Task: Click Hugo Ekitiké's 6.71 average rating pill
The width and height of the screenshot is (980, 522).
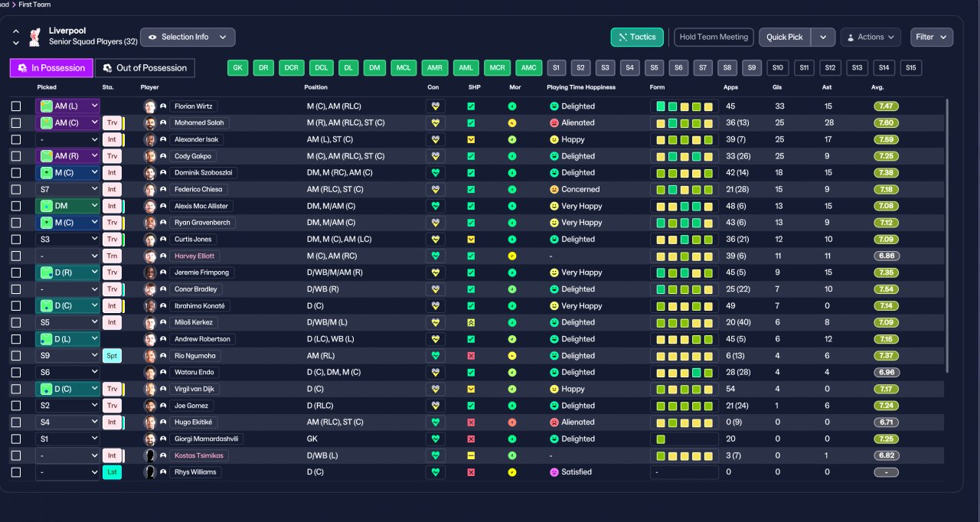Action: pyautogui.click(x=887, y=422)
